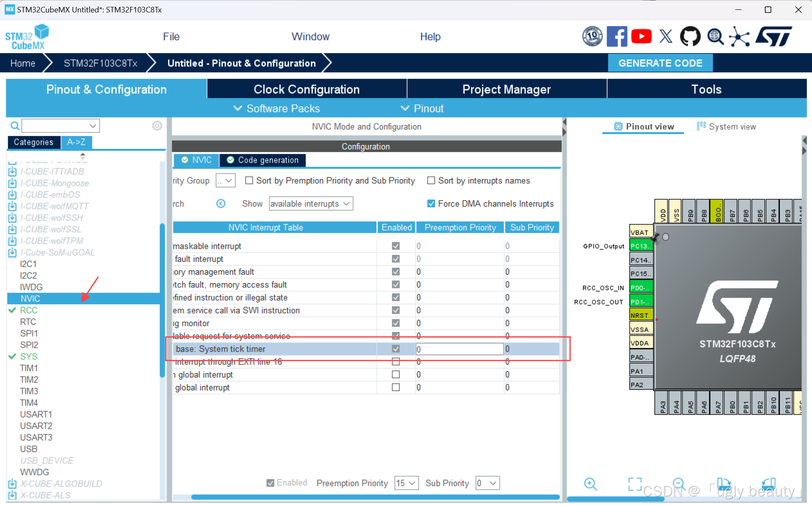Click the STM32F103C8Tx breadcrumb
812x505 pixels.
coord(100,63)
